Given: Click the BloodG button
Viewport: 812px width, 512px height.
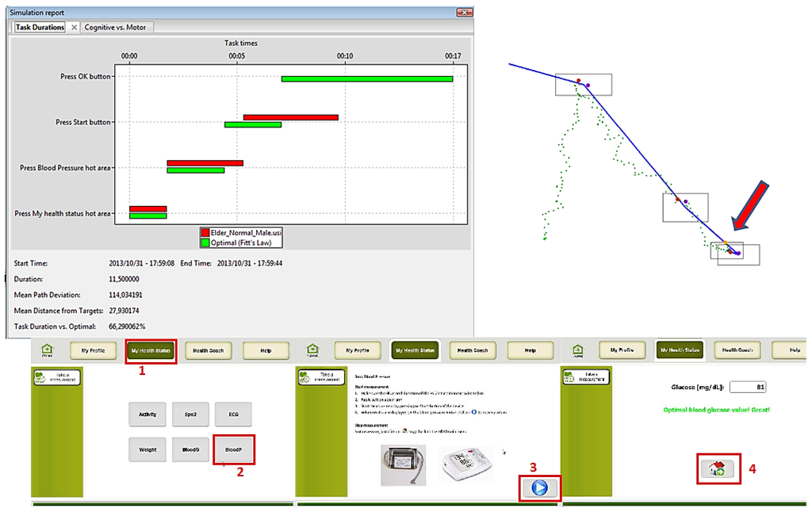Looking at the screenshot, I should pos(190,449).
